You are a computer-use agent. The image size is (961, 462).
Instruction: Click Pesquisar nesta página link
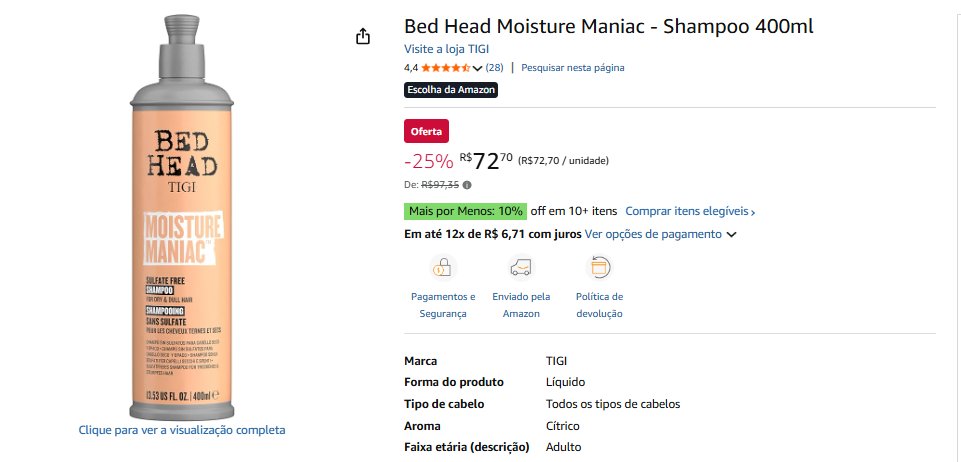point(572,68)
